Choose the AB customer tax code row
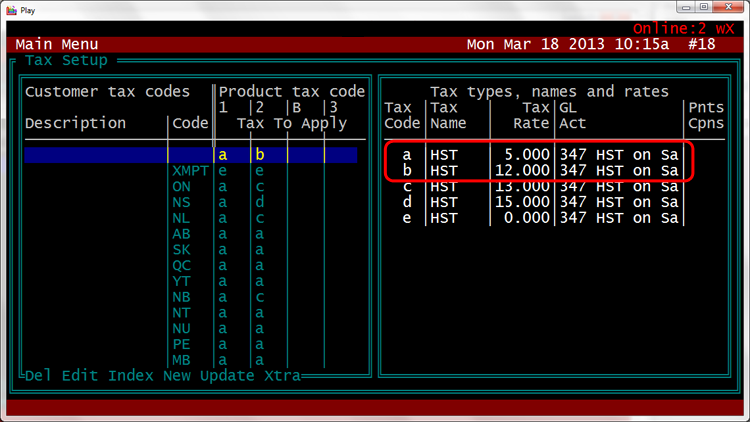 [x=181, y=234]
